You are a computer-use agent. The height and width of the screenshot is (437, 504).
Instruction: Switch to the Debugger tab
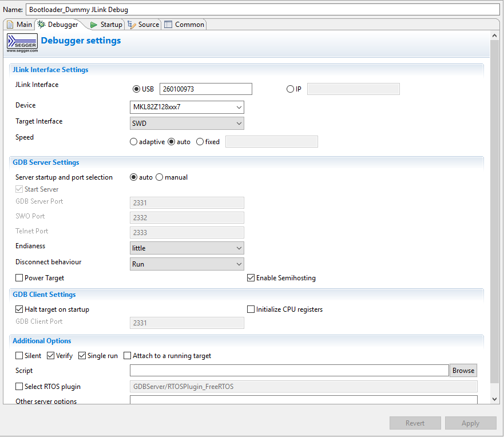click(58, 25)
